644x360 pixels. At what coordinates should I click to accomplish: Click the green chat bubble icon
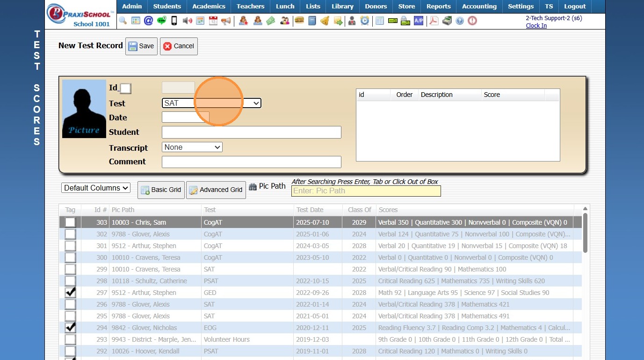(161, 21)
